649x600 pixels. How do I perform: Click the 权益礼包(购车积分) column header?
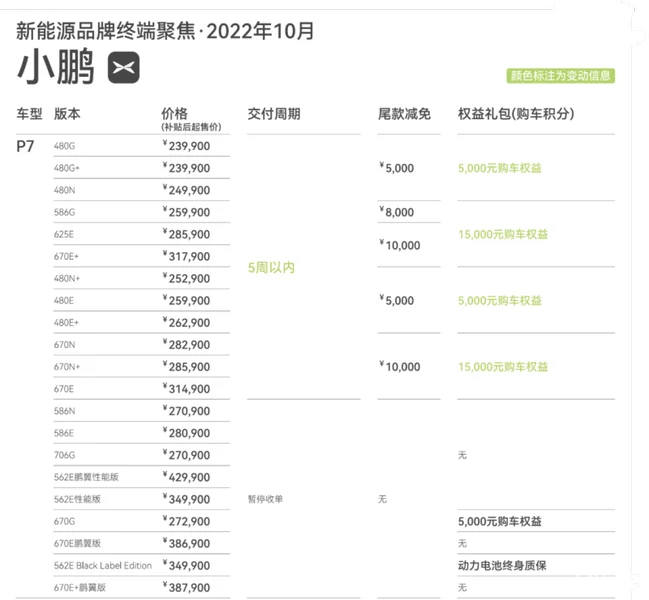(516, 113)
